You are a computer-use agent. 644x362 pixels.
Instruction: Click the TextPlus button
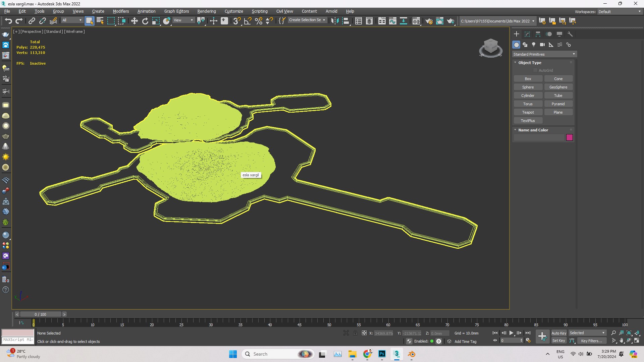(x=528, y=121)
